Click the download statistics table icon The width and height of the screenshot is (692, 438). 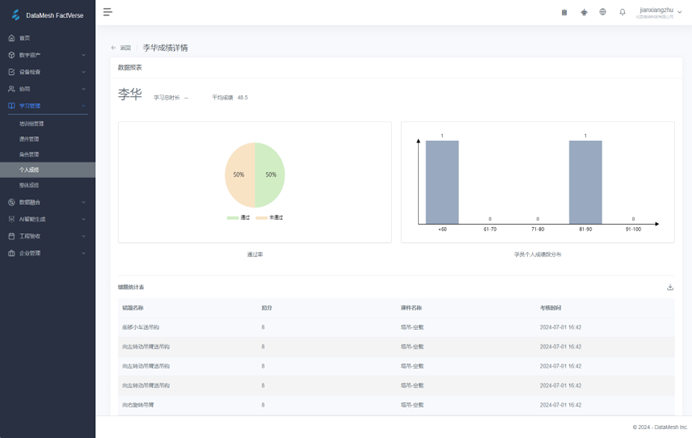(x=670, y=288)
